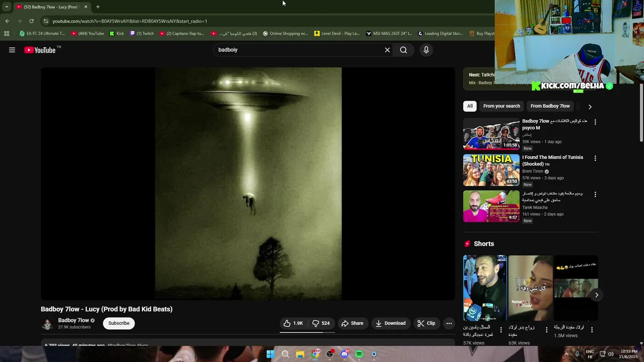Select the All filter chip
The width and height of the screenshot is (644, 362).
(469, 106)
